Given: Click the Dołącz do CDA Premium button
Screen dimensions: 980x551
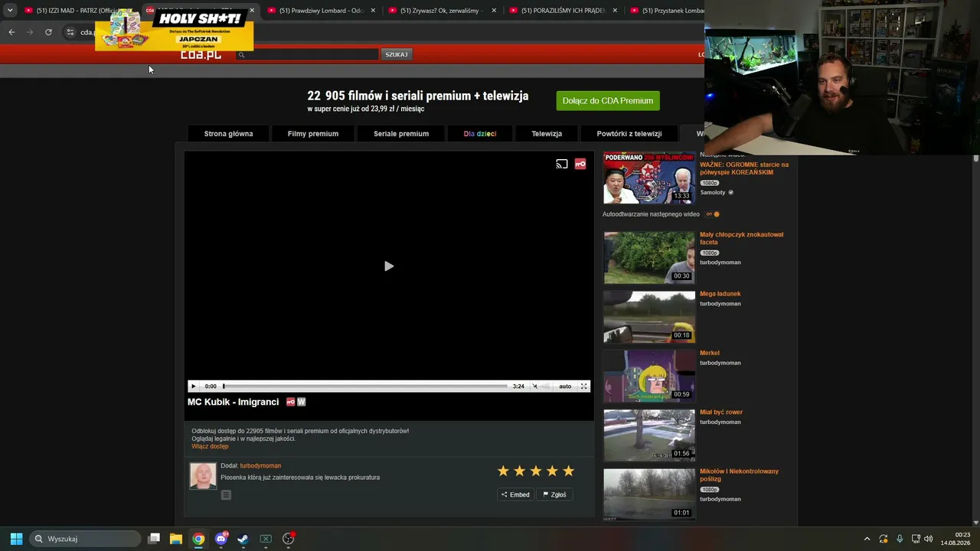Looking at the screenshot, I should pos(608,101).
